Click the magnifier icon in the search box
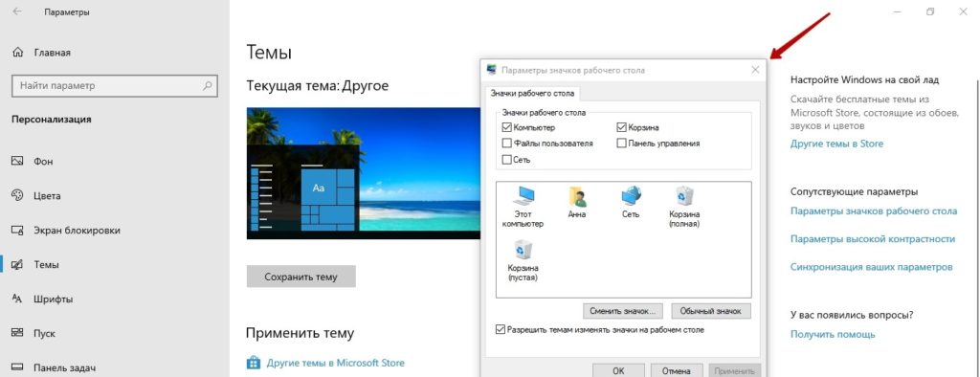 click(x=207, y=86)
